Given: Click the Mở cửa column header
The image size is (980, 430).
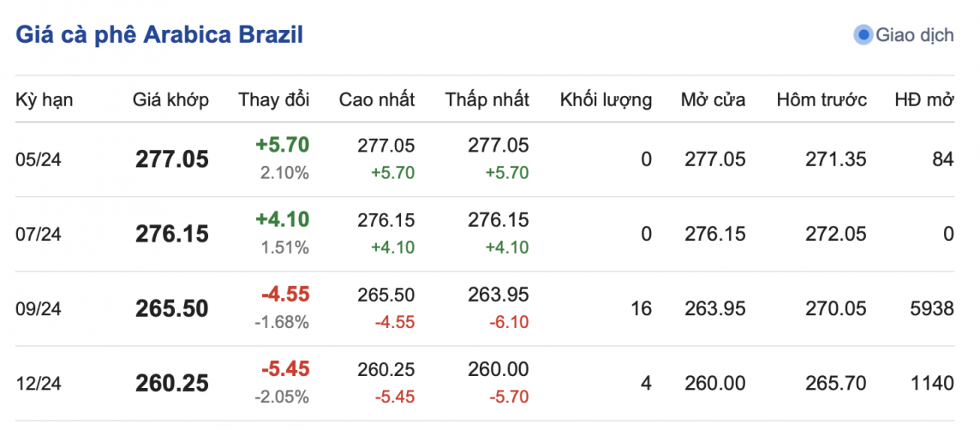Looking at the screenshot, I should [x=713, y=99].
